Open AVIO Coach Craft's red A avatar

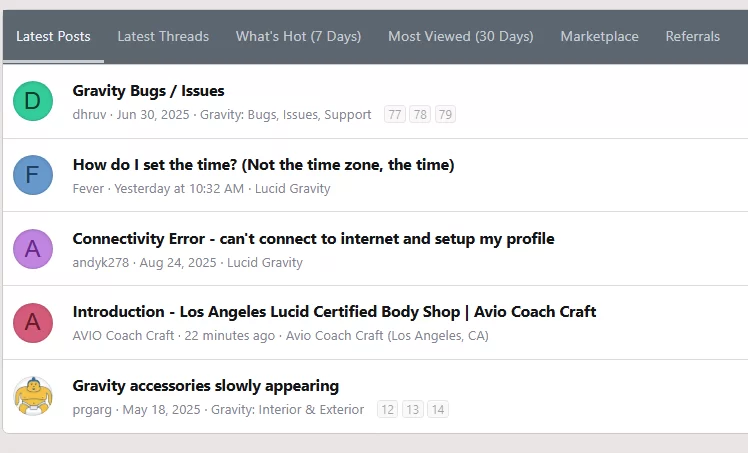click(x=33, y=323)
